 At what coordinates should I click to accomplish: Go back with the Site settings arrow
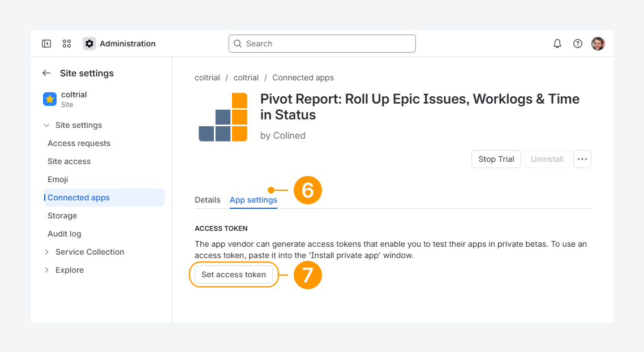point(46,73)
